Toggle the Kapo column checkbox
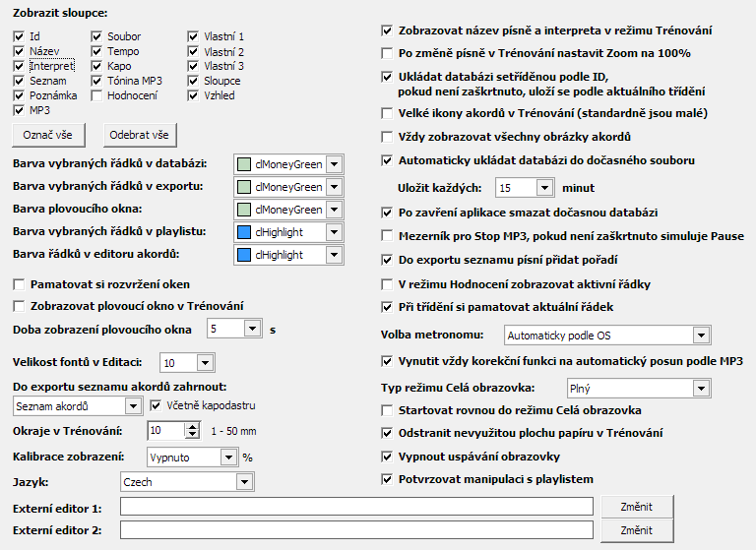Image resolution: width=756 pixels, height=550 pixels. 96,66
